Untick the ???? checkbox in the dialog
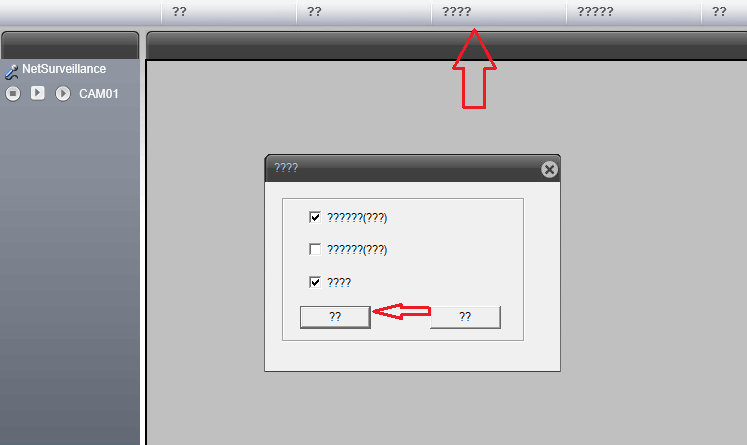The image size is (747, 445). click(315, 282)
